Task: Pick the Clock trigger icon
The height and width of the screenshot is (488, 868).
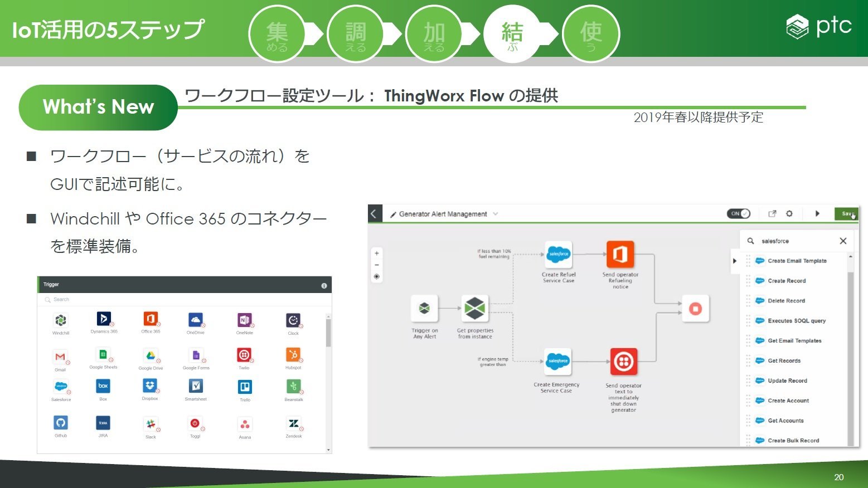Action: pyautogui.click(x=293, y=320)
